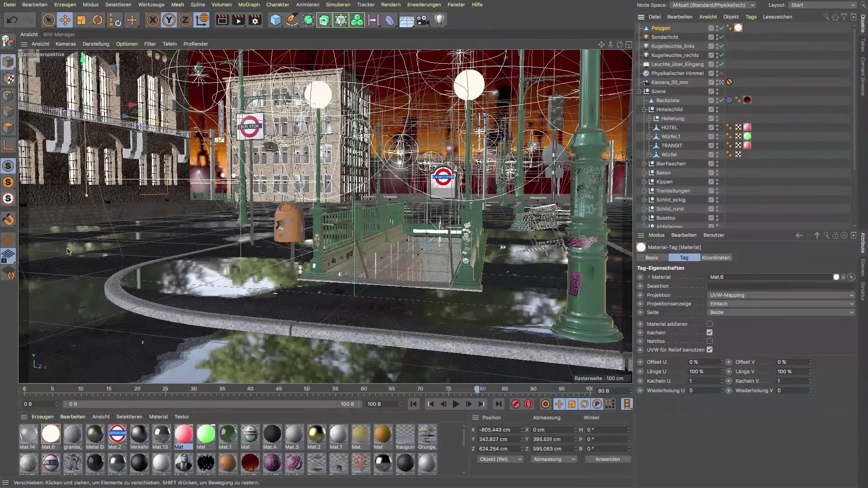The height and width of the screenshot is (488, 868).
Task: Enable Nahtlos checkbox
Action: click(709, 341)
